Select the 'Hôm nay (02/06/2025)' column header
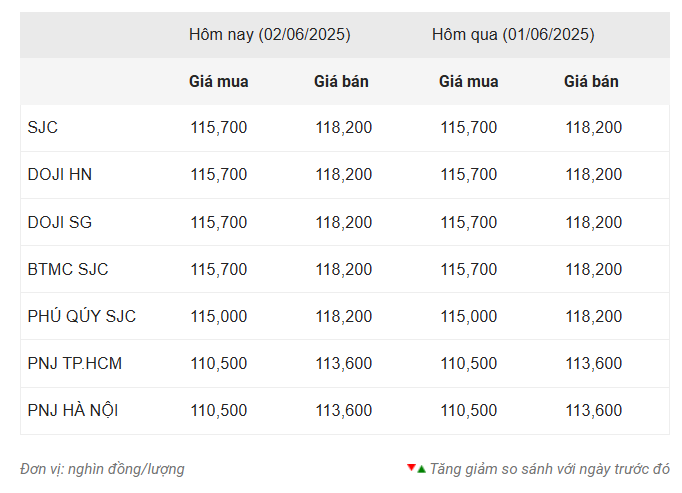Viewport: 682px width, 493px height. tap(269, 34)
